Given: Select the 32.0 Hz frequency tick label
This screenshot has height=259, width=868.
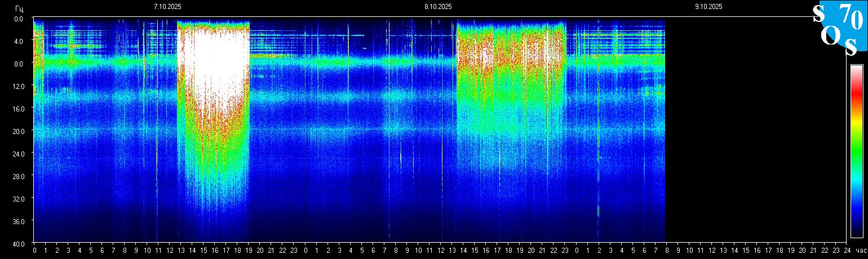Looking at the screenshot, I should point(18,199).
